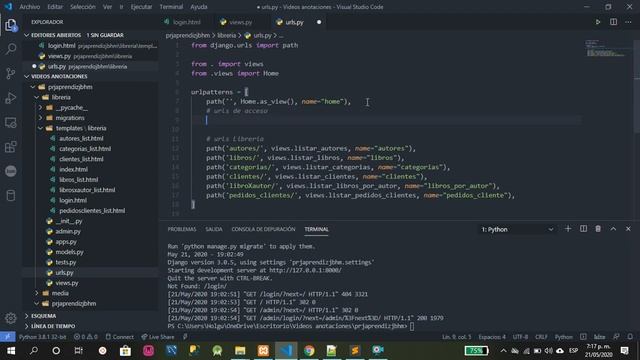This screenshot has width=640, height=360.
Task: Open editor More Actions ellipsis menu
Action: pos(628,22)
